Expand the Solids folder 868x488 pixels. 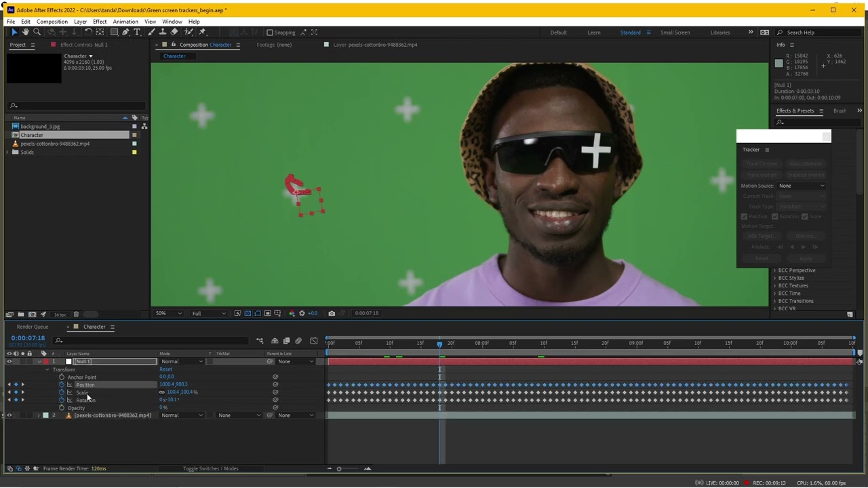tap(8, 152)
